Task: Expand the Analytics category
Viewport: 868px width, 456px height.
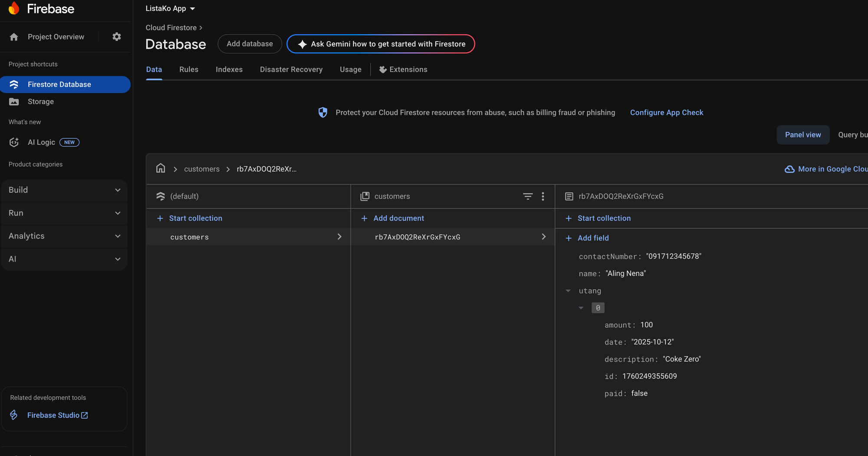Action: [64, 236]
